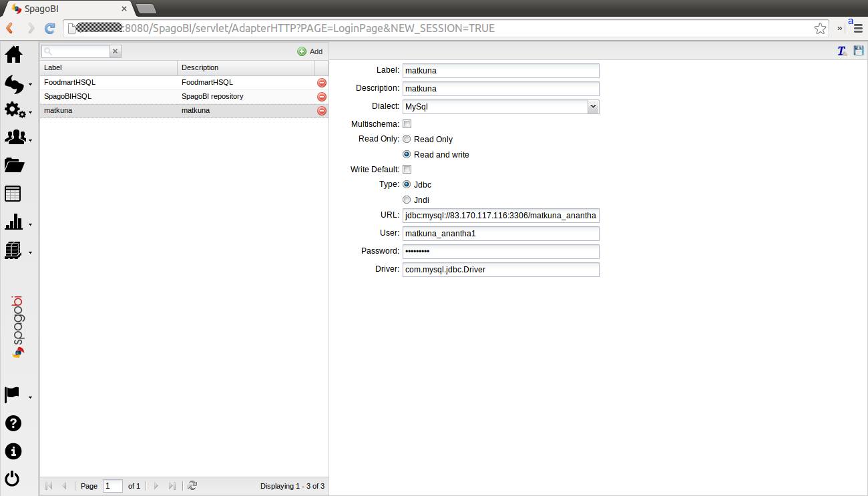This screenshot has width=868, height=496.
Task: Test the data source connection icon
Action: (843, 51)
